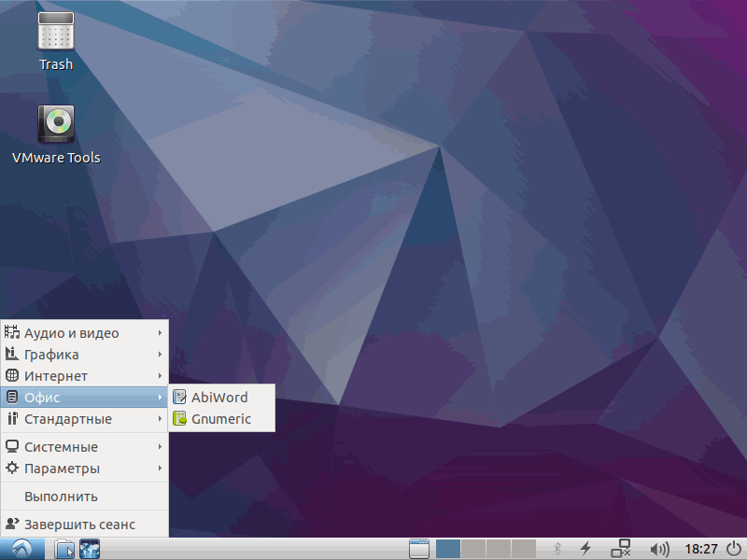Click the shutdown power icon in the panel
Screen dimensions: 747x560
[x=734, y=549]
